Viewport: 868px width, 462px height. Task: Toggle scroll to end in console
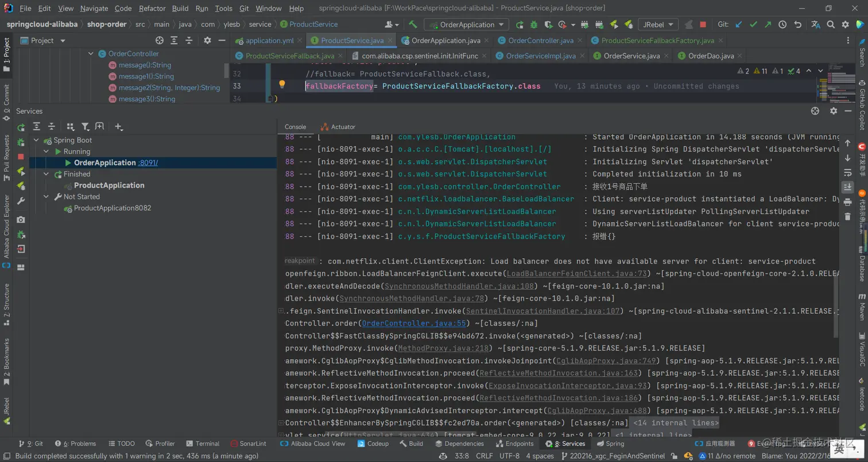(847, 187)
